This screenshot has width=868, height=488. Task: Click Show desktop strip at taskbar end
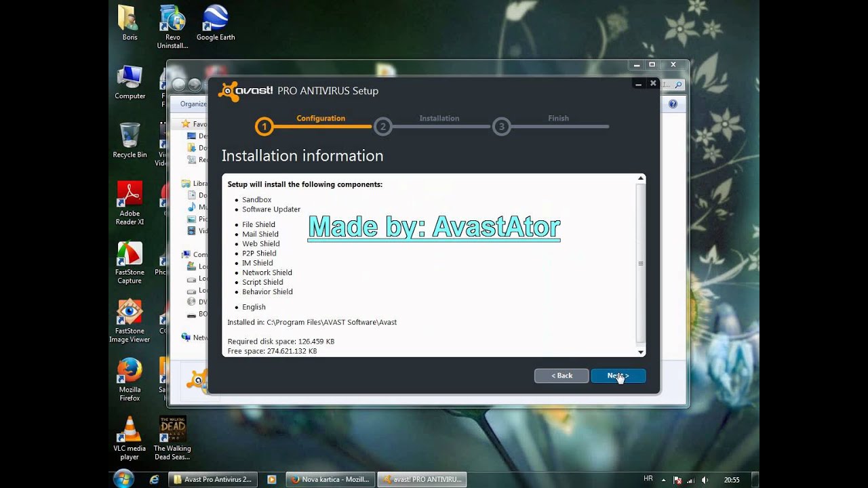[x=755, y=479]
